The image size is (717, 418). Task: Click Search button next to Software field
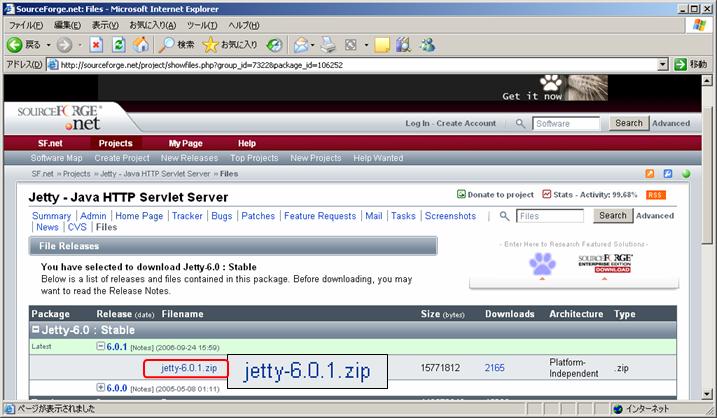pyautogui.click(x=628, y=123)
